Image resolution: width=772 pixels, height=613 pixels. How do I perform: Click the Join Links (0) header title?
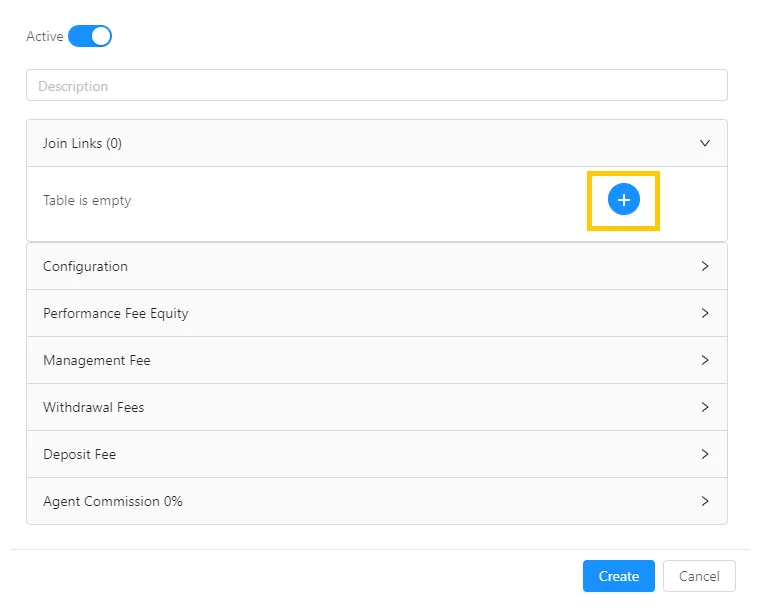point(82,143)
